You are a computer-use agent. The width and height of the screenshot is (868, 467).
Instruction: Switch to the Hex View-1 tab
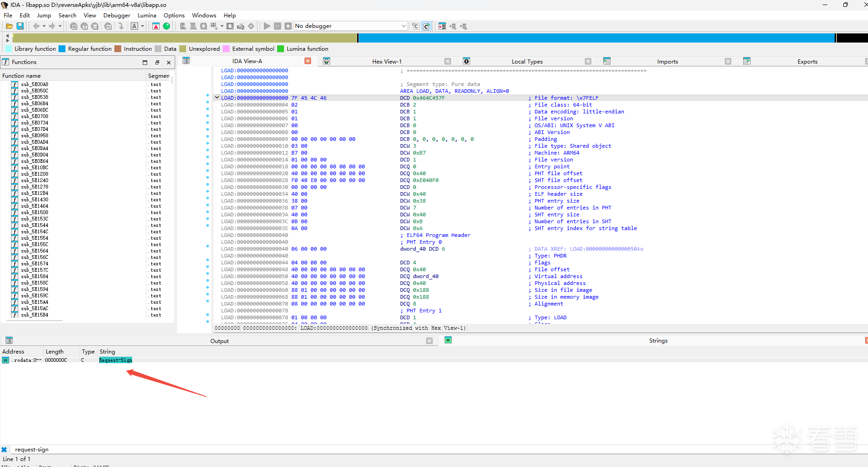[387, 61]
